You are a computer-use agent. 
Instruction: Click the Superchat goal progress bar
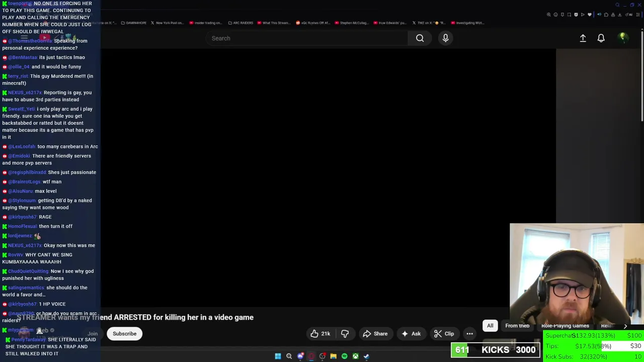click(594, 335)
